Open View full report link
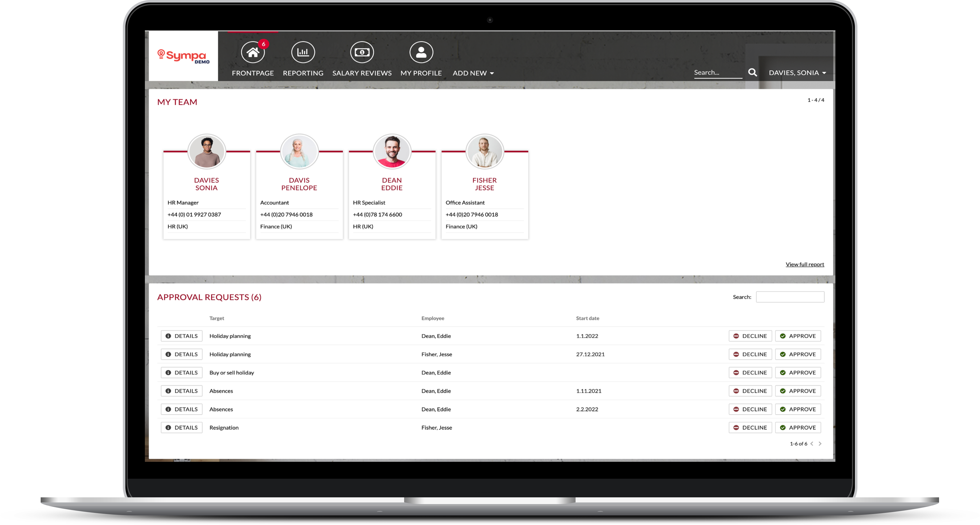Image resolution: width=980 pixels, height=525 pixels. [805, 264]
